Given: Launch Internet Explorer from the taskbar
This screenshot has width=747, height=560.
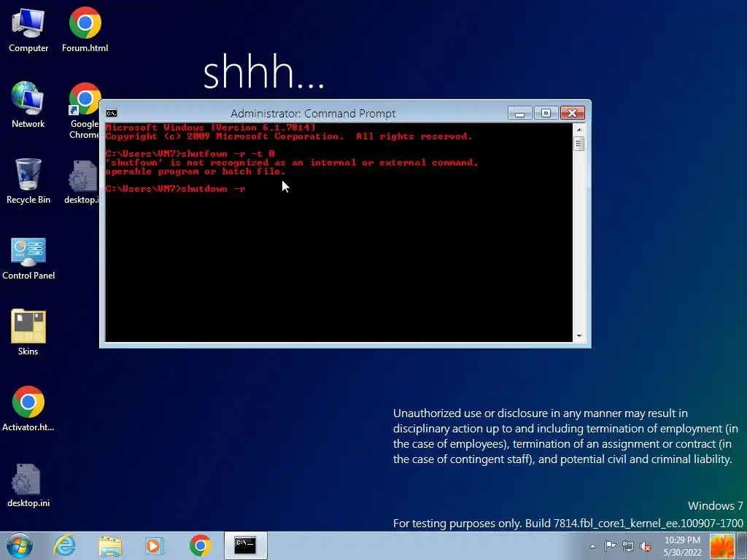Looking at the screenshot, I should tap(64, 545).
